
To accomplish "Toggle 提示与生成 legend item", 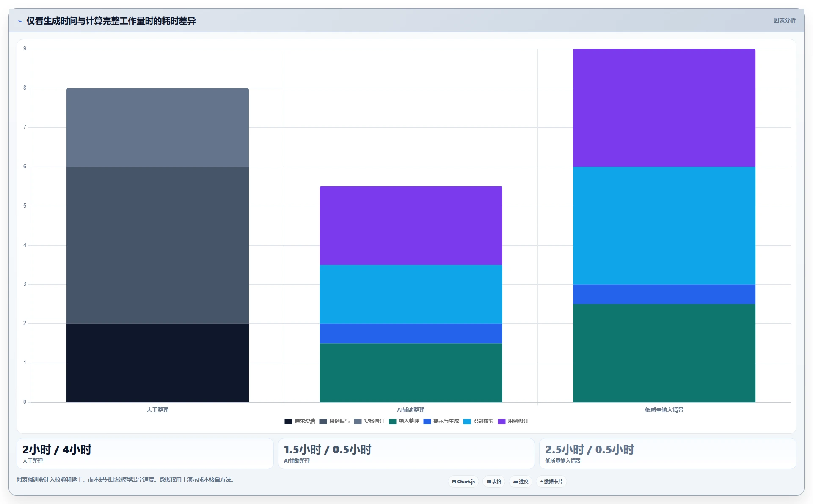I will (441, 422).
